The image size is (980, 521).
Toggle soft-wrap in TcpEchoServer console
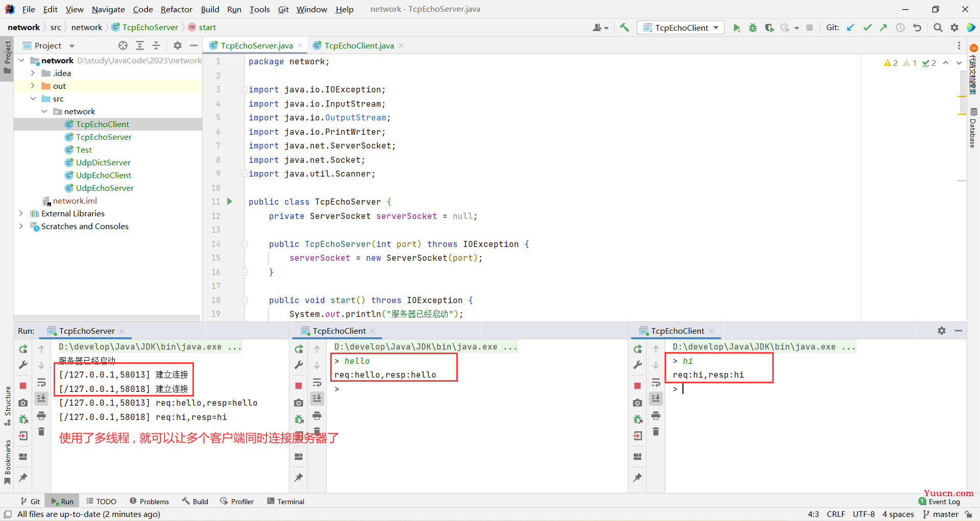pos(41,382)
